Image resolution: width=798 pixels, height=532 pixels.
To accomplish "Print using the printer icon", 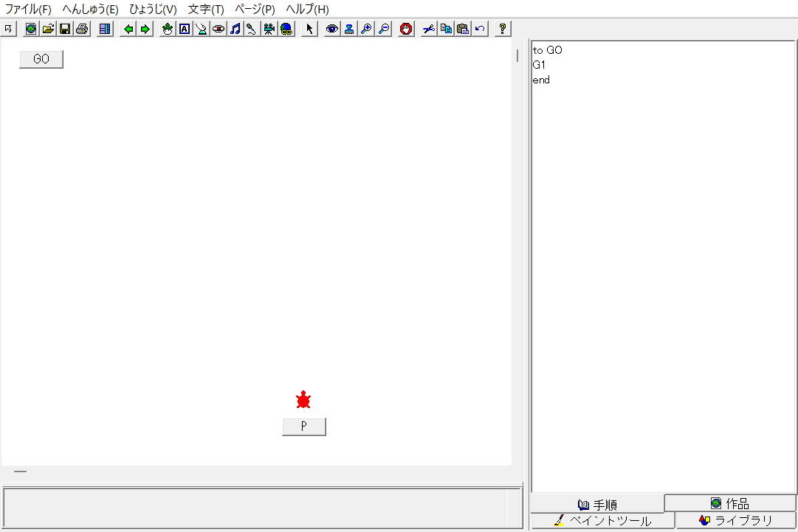I will pos(82,29).
